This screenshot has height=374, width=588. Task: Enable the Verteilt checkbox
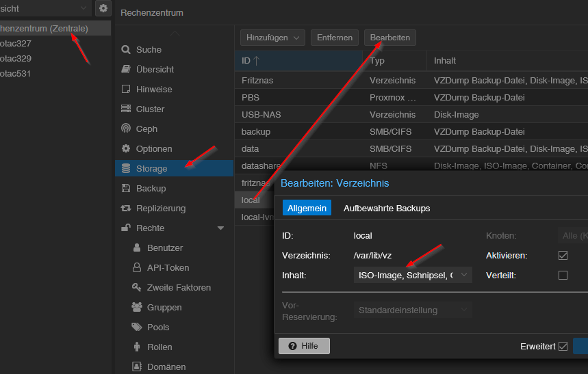click(563, 276)
